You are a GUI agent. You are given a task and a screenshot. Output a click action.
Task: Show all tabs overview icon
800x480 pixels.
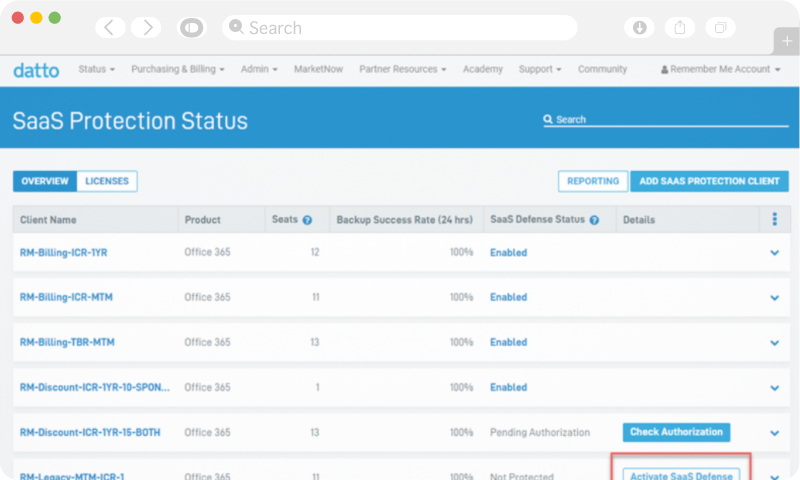tap(720, 28)
